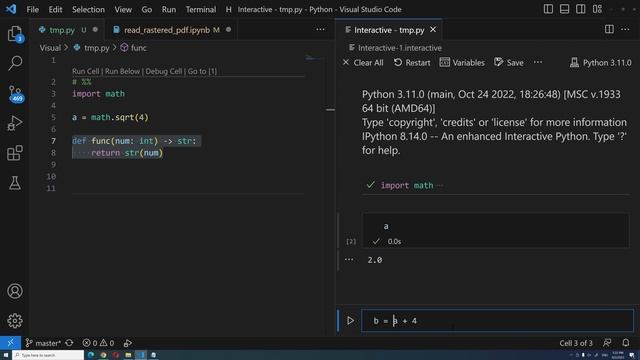Place cursor on import math line

pyautogui.click(x=98, y=93)
